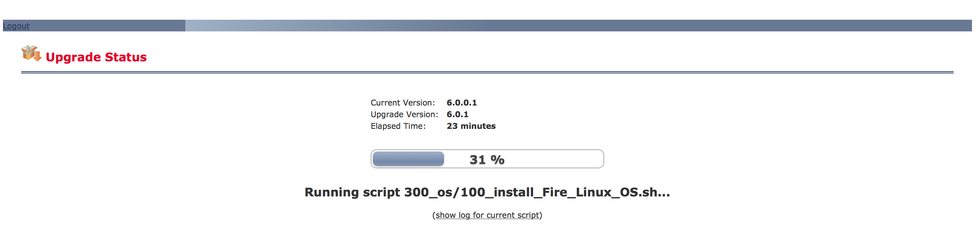Select the 23 minutes elapsed value
This screenshot has width=980, height=230.
click(471, 126)
